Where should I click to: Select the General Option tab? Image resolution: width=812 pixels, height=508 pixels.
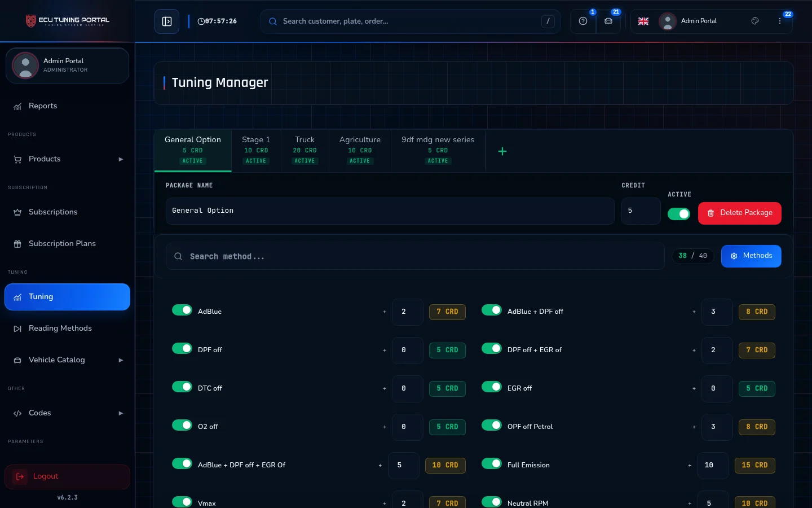pos(193,151)
